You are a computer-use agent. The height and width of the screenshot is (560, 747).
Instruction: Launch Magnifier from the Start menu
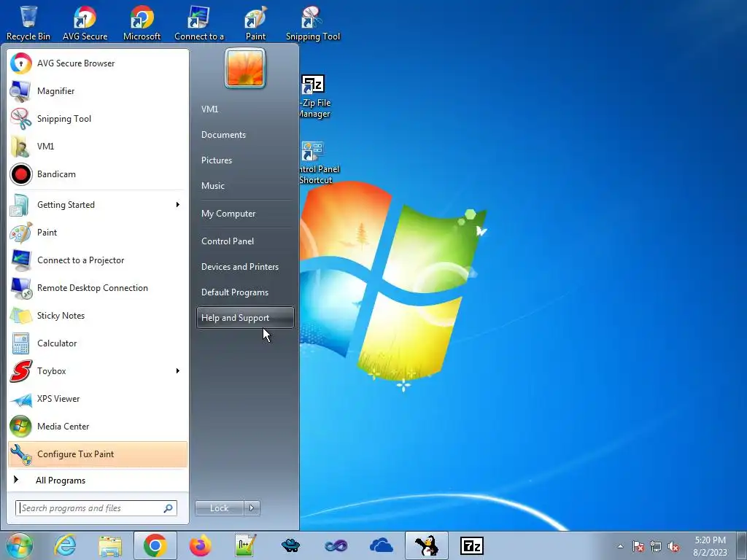coord(98,91)
